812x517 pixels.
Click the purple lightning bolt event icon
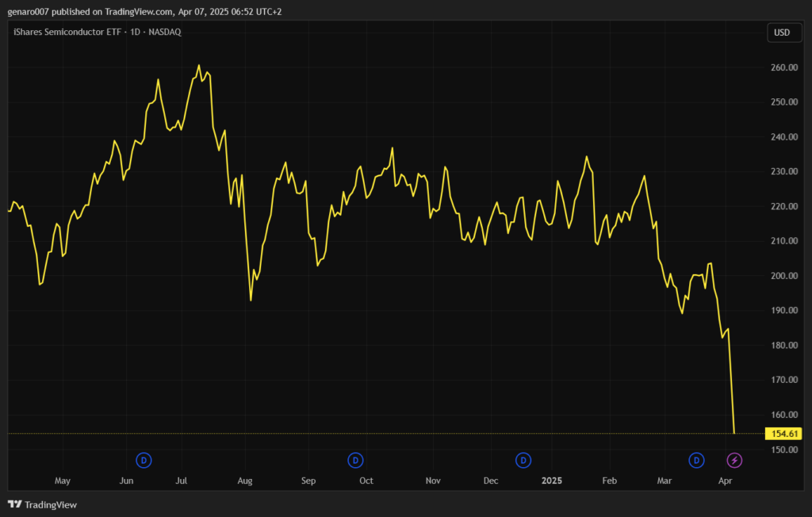735,460
